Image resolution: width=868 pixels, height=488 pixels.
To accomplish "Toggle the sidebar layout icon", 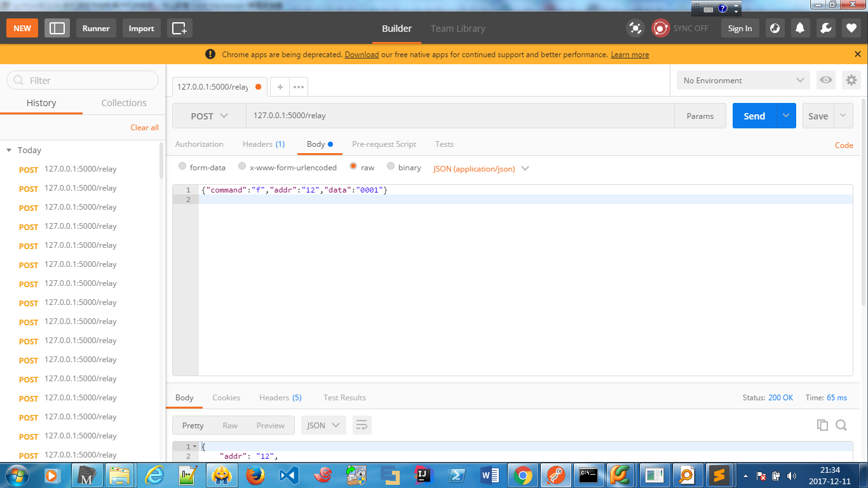I will [x=57, y=28].
